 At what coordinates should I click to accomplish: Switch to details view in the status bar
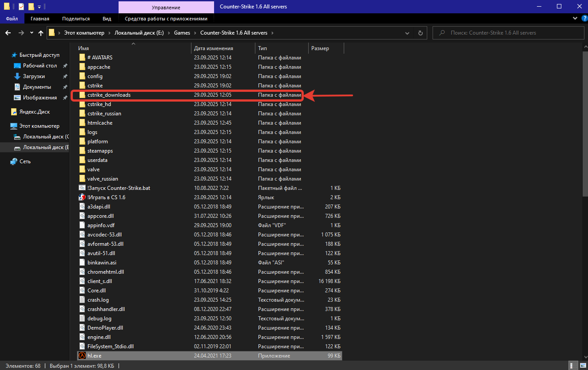point(574,366)
